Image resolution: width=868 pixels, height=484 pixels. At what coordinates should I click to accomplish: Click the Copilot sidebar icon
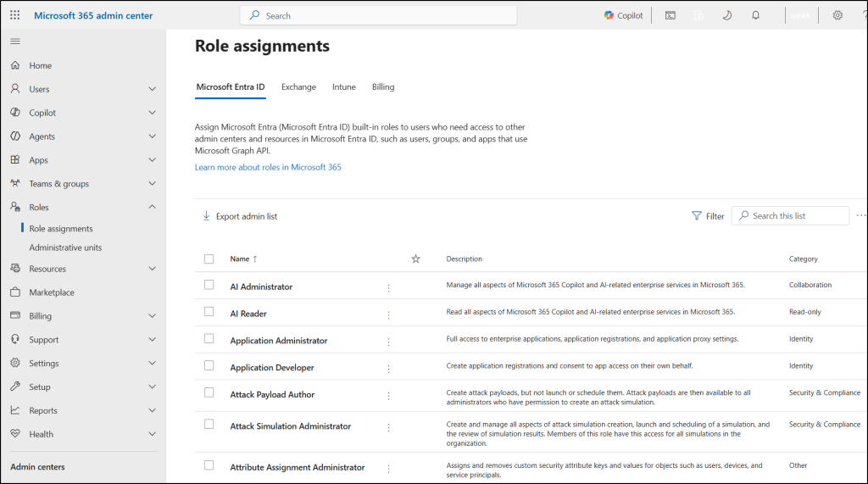15,113
